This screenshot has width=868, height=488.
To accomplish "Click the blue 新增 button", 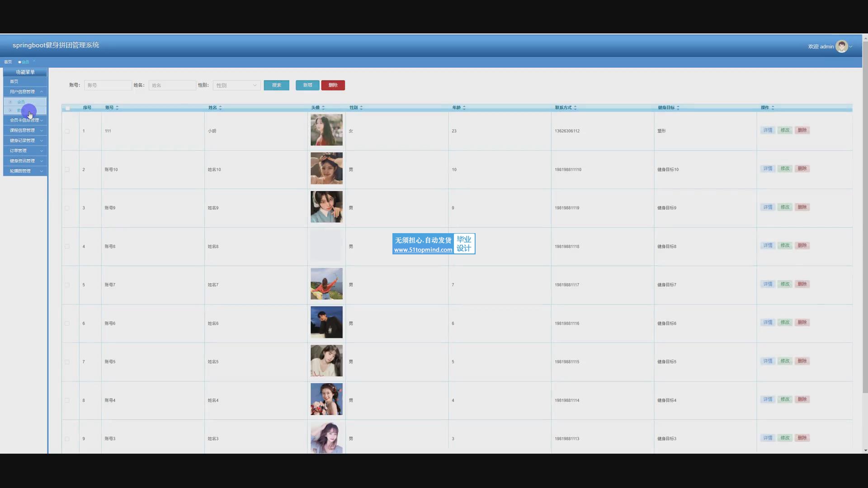I will click(307, 85).
